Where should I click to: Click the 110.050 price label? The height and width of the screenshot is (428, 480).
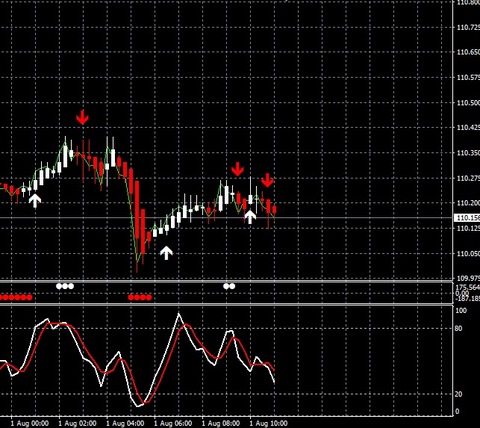(x=468, y=254)
